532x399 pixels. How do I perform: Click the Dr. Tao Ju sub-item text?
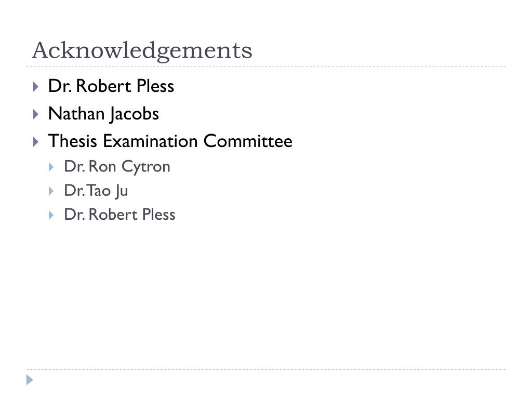(96, 191)
